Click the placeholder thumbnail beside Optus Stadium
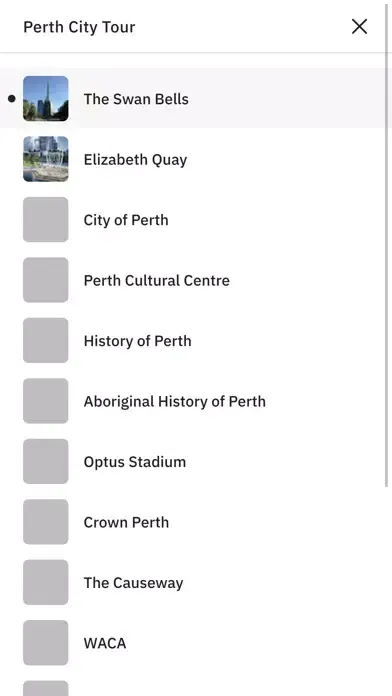Image resolution: width=392 pixels, height=696 pixels. tap(46, 462)
